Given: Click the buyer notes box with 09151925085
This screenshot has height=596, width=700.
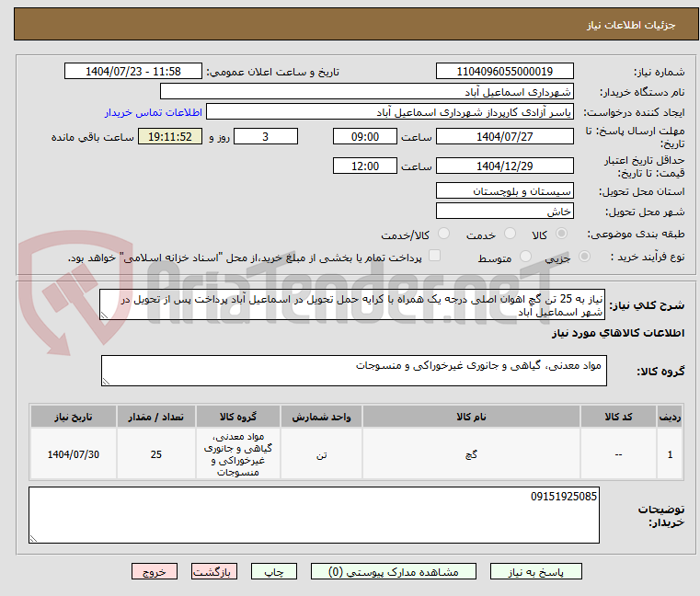Looking at the screenshot, I should click(x=314, y=515).
